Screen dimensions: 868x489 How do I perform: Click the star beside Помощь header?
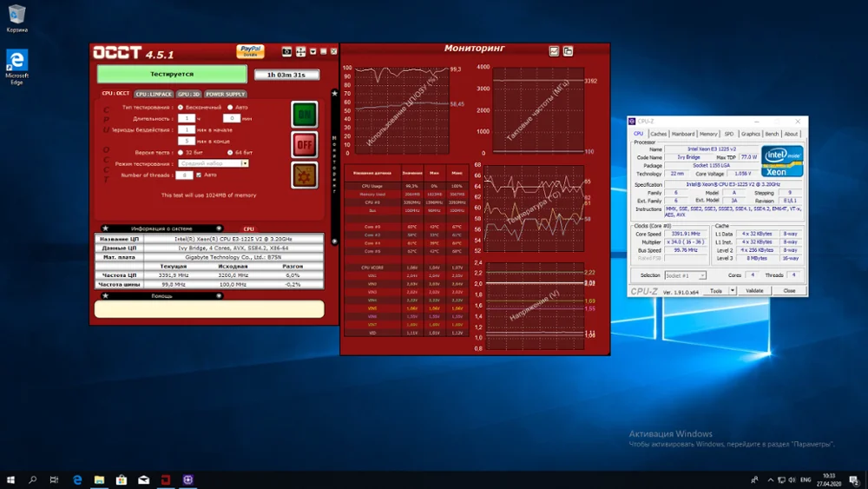106,295
